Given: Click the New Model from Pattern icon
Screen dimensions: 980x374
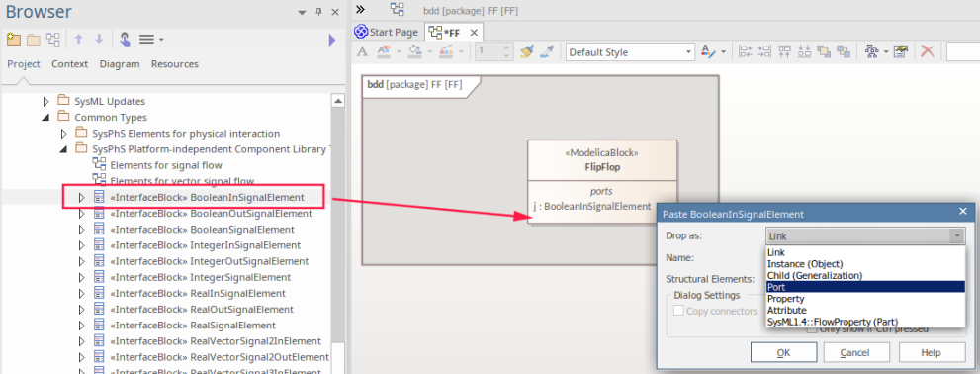Looking at the screenshot, I should (x=13, y=40).
